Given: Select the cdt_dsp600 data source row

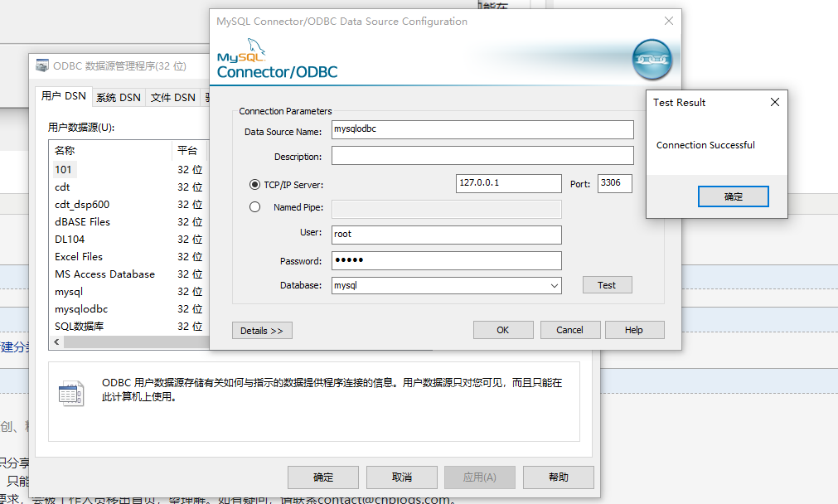Looking at the screenshot, I should (x=128, y=204).
